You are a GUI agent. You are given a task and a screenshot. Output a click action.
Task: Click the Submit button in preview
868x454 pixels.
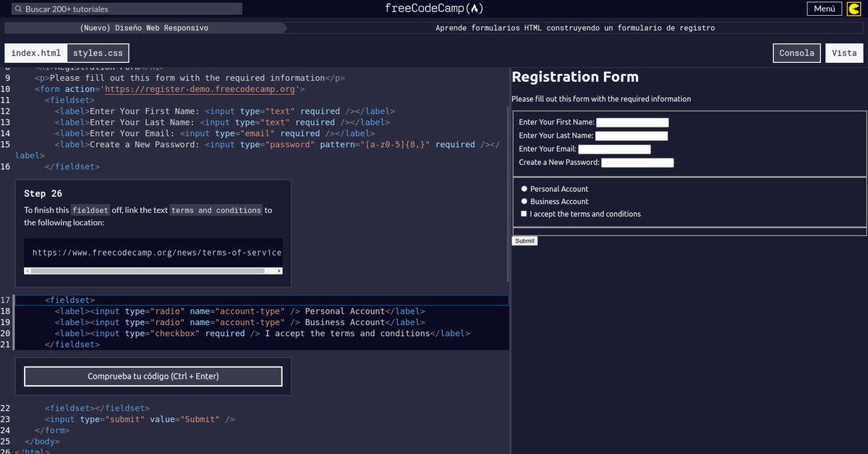pyautogui.click(x=524, y=240)
